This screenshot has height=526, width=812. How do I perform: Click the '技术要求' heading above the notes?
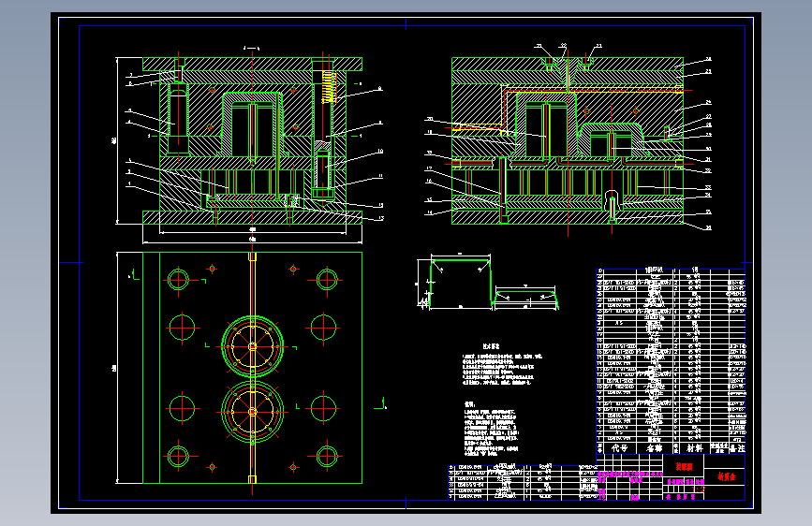point(491,346)
